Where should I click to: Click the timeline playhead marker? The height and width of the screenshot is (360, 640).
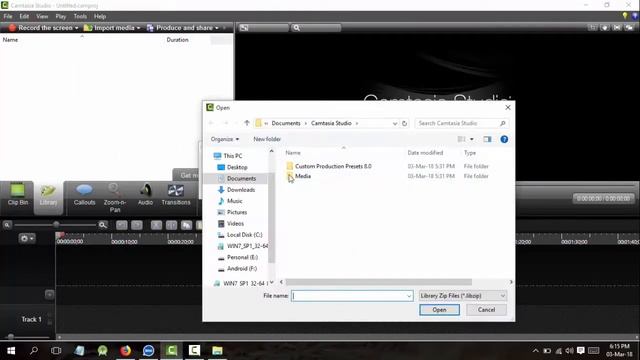(x=60, y=235)
